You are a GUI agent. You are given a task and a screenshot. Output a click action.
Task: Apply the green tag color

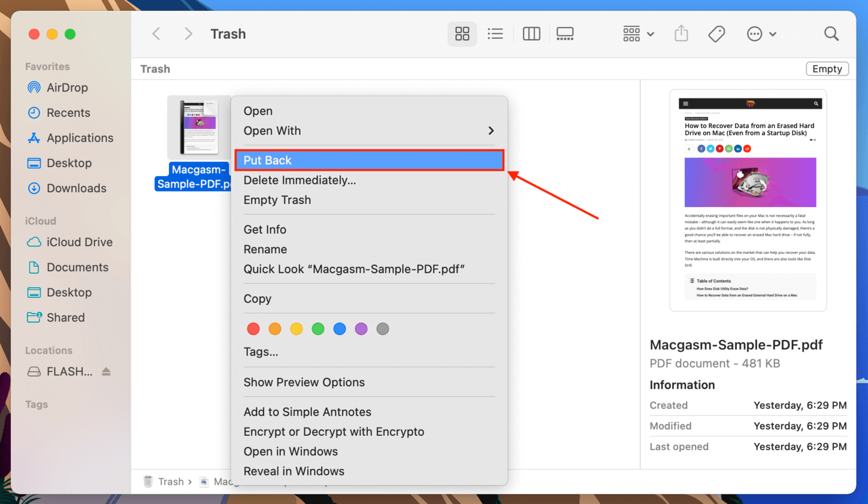click(x=318, y=329)
